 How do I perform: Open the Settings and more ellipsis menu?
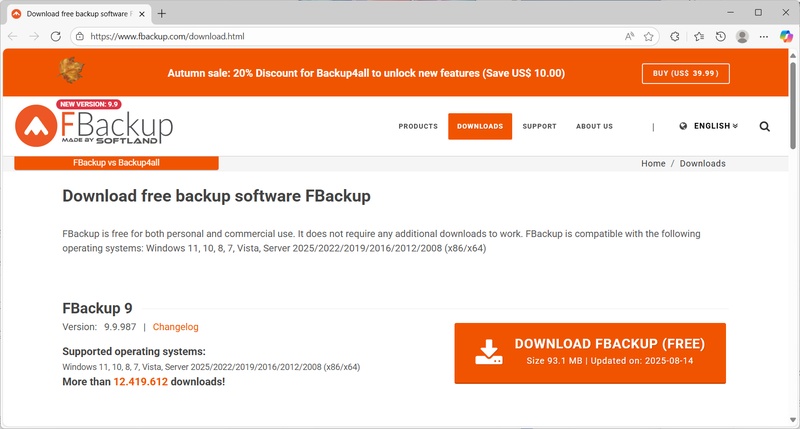click(764, 36)
